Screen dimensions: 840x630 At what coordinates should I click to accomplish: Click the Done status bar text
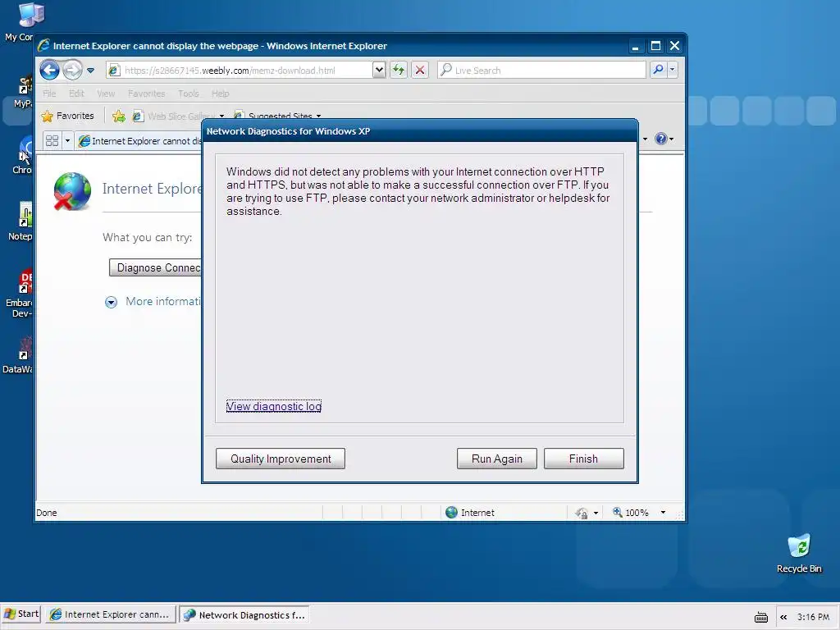pos(47,513)
